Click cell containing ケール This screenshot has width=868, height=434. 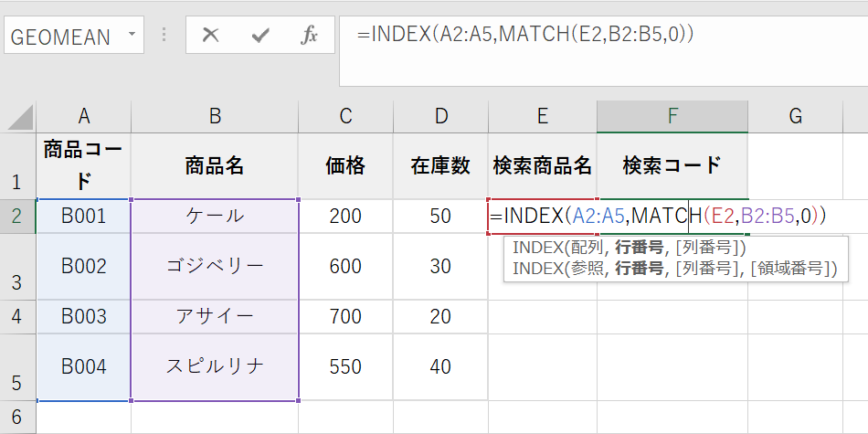click(x=215, y=217)
